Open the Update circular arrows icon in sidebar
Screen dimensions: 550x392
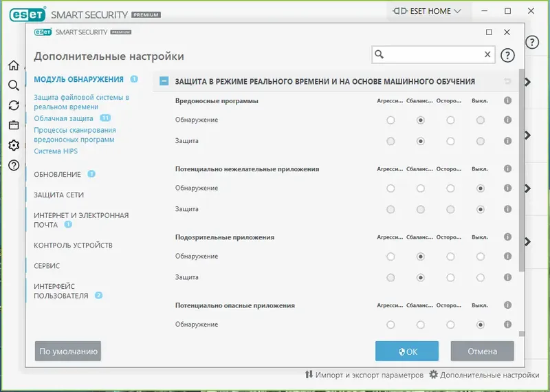pyautogui.click(x=14, y=105)
